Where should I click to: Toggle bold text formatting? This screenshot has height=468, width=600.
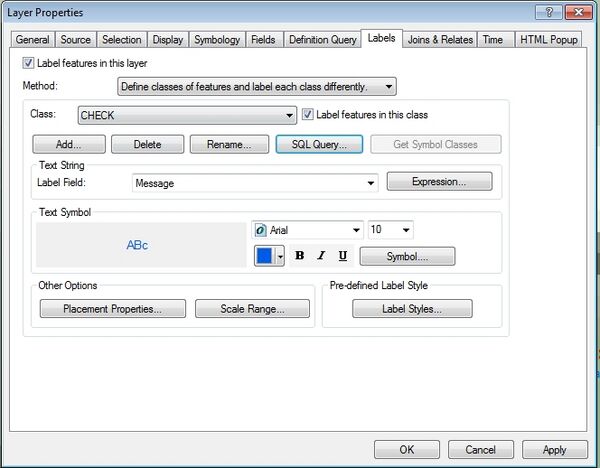pos(300,256)
